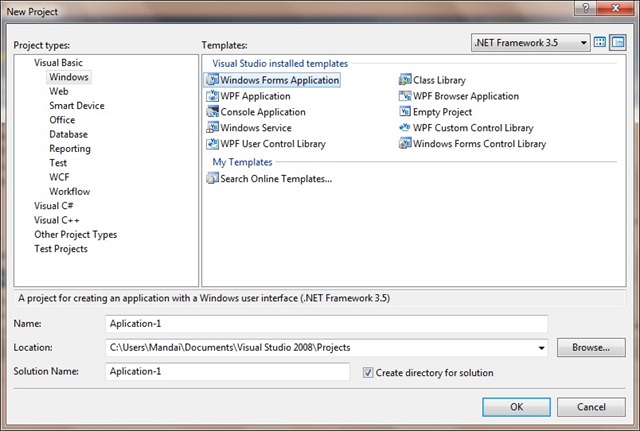Select Visual C# project type
640x431 pixels.
(53, 205)
